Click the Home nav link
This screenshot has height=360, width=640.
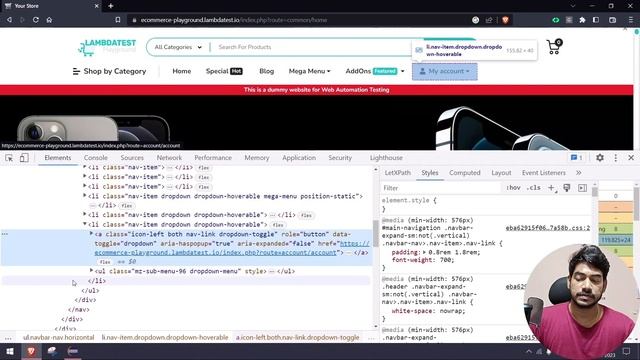click(x=182, y=71)
